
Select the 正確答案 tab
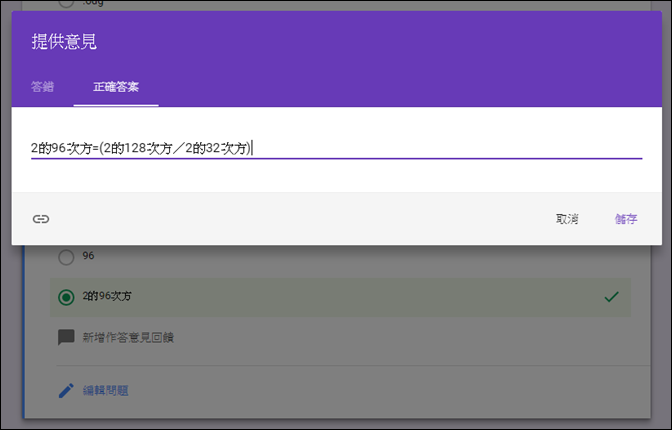coord(116,87)
